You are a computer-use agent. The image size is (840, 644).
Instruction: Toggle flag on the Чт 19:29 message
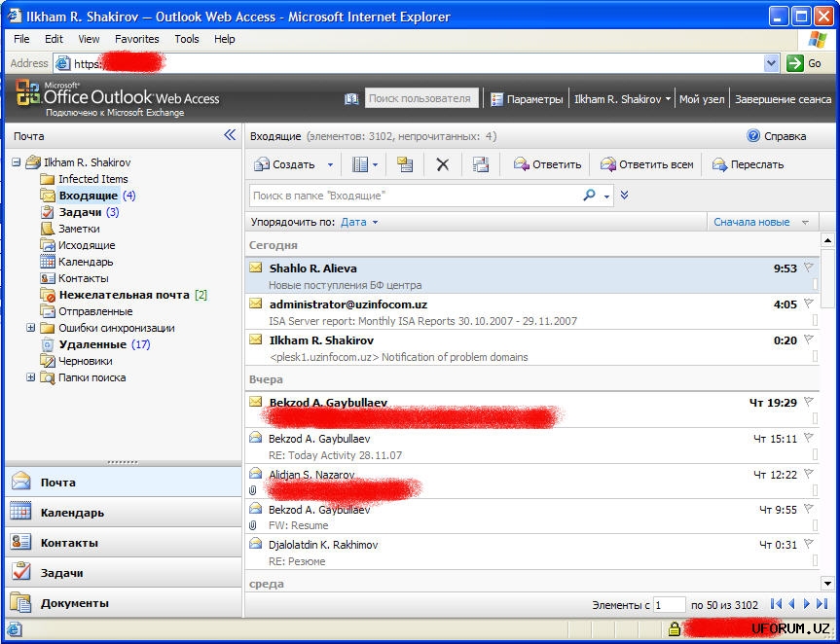pos(809,401)
